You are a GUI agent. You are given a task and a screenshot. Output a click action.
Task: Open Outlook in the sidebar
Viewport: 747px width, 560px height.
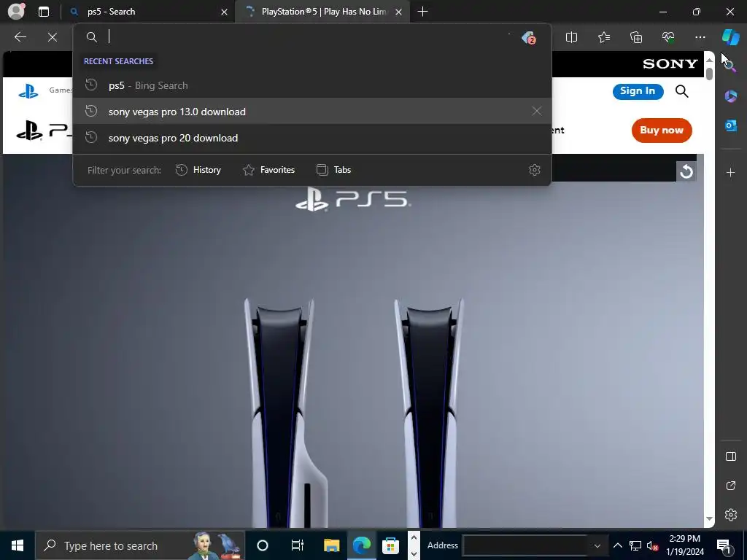[x=730, y=125]
